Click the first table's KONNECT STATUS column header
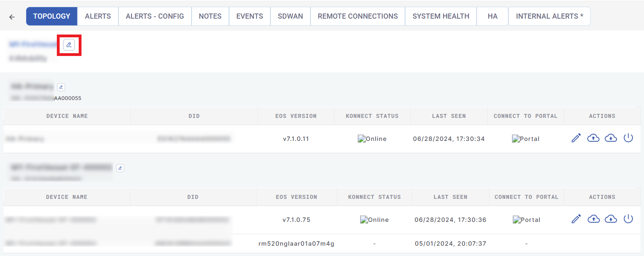The image size is (644, 256). coord(372,116)
